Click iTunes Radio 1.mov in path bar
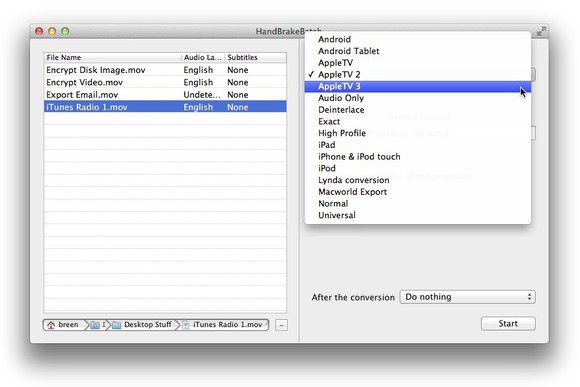 coord(224,325)
